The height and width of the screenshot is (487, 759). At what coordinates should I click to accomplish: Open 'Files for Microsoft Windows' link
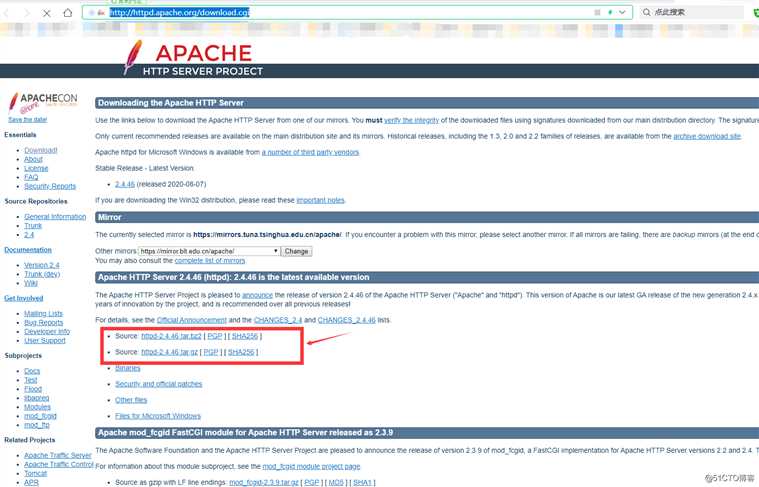coord(158,416)
